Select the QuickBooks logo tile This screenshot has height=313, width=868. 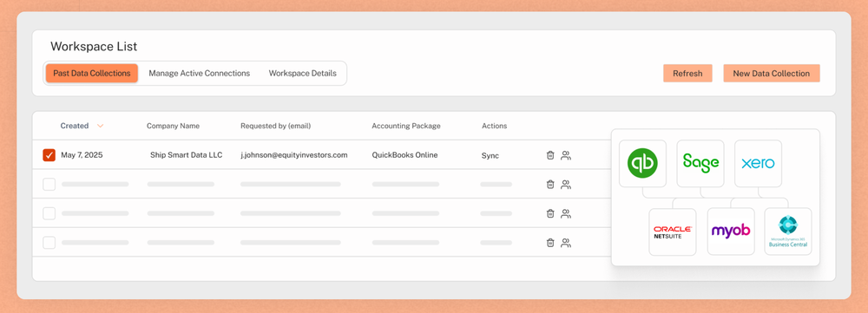642,164
